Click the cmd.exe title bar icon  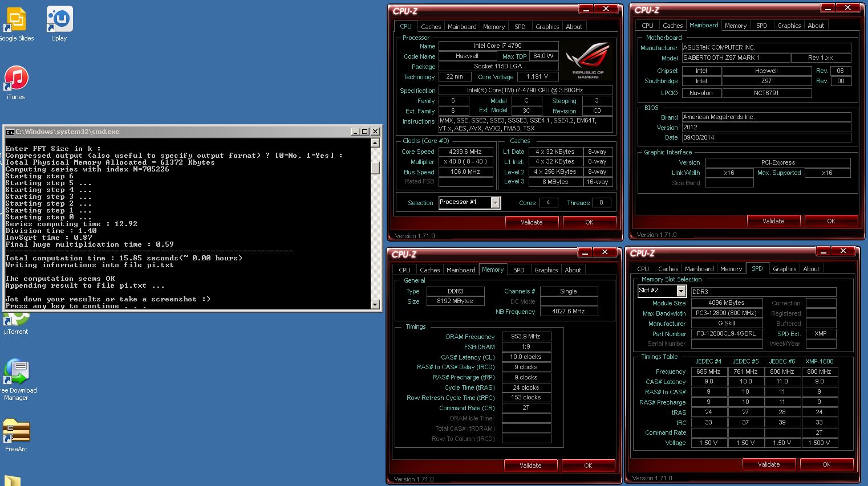point(10,132)
